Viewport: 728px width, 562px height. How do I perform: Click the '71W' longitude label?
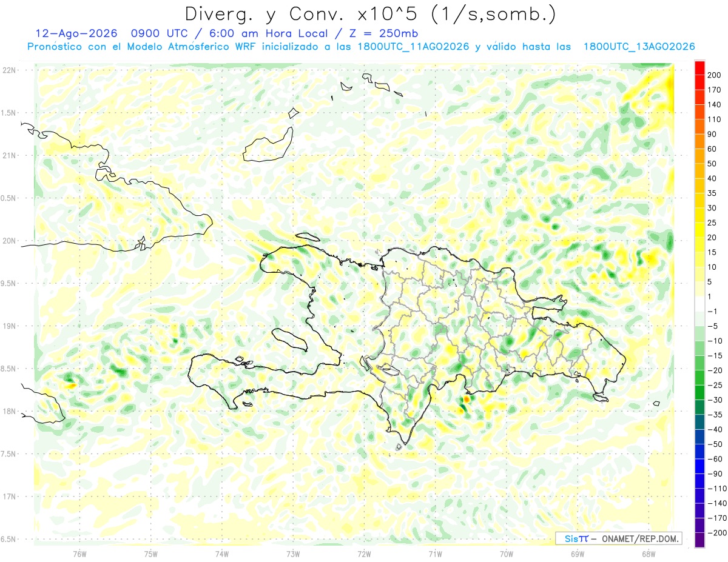pos(435,554)
